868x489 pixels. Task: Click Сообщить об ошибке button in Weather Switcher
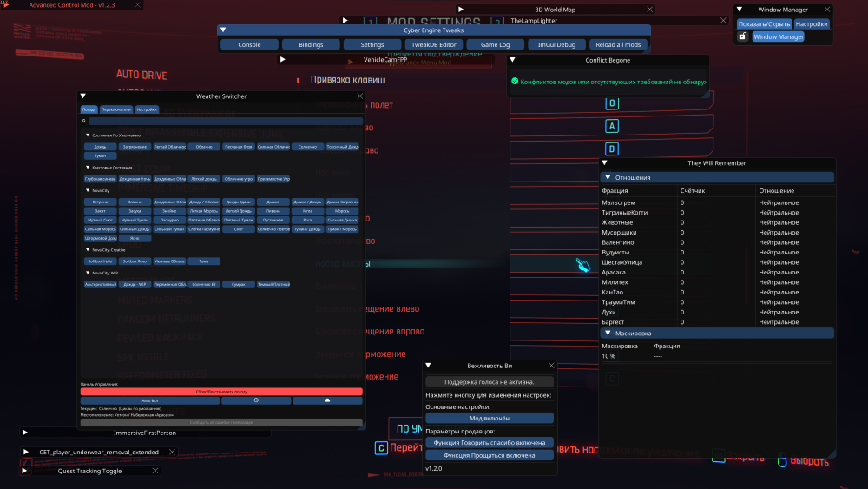point(221,422)
